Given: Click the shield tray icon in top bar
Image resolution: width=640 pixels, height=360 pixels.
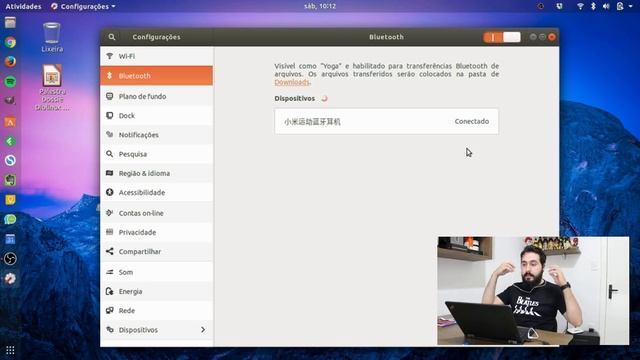Looking at the screenshot, I should pyautogui.click(x=560, y=6).
